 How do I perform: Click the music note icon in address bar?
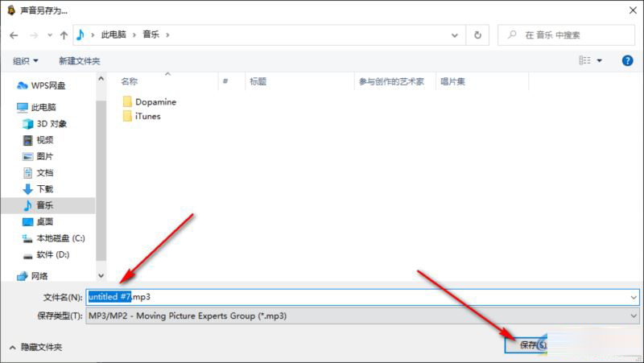point(80,35)
